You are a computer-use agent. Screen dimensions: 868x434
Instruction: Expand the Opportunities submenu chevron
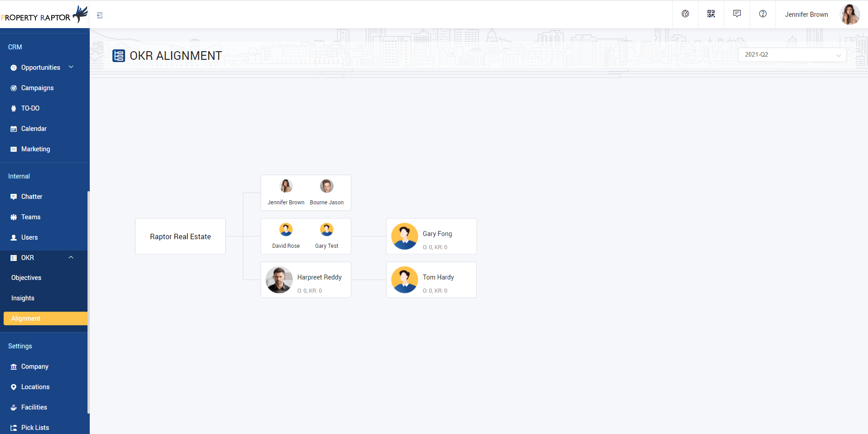(71, 67)
